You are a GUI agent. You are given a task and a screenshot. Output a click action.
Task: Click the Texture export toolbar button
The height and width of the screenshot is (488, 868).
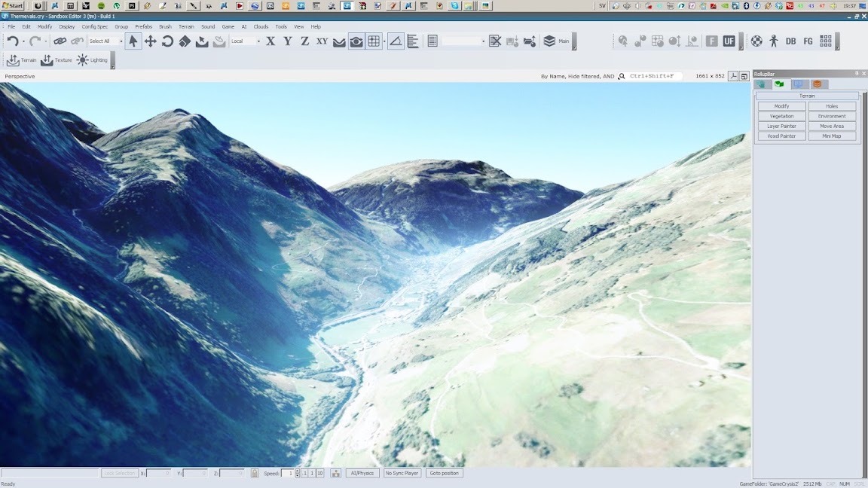[x=57, y=59]
